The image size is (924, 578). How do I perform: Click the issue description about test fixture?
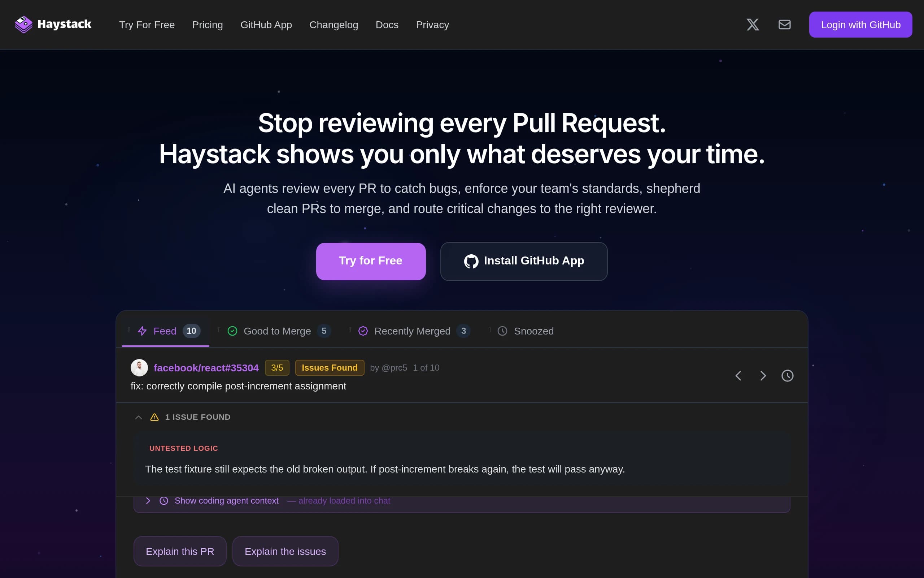385,469
